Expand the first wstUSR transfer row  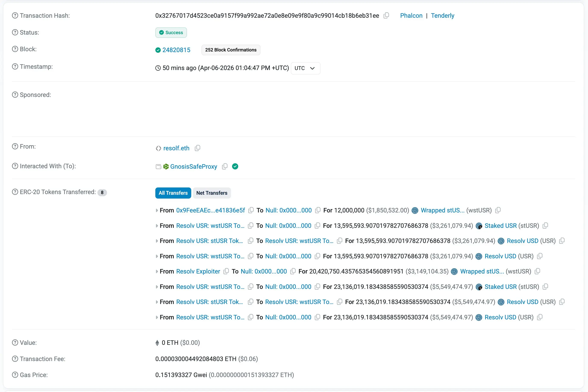point(157,211)
